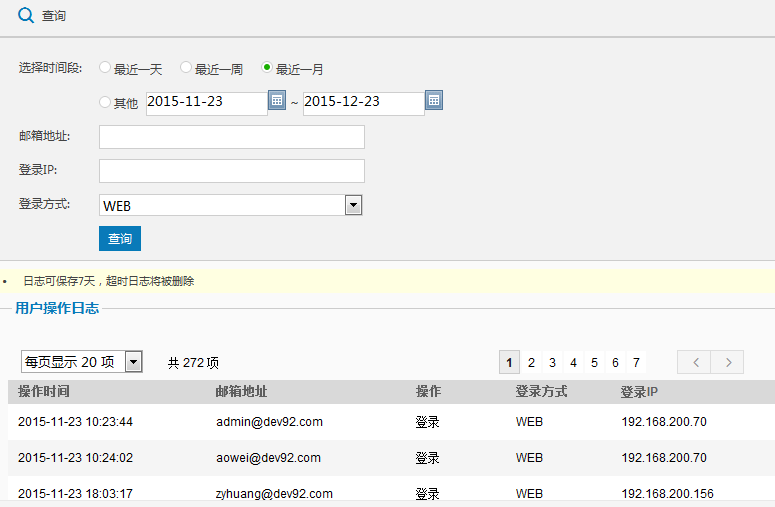Select the 最近一天 radio option

(106, 68)
